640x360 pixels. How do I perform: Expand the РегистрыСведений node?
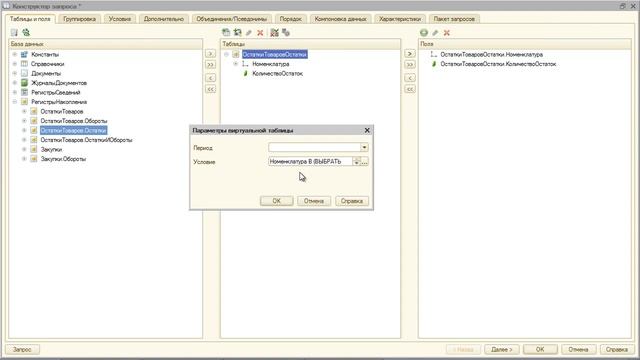point(15,92)
